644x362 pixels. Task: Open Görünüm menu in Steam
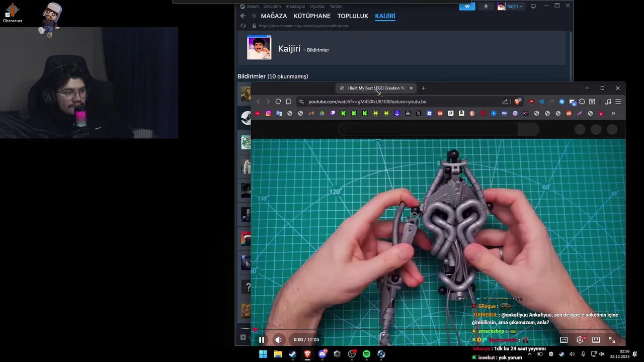pyautogui.click(x=272, y=7)
